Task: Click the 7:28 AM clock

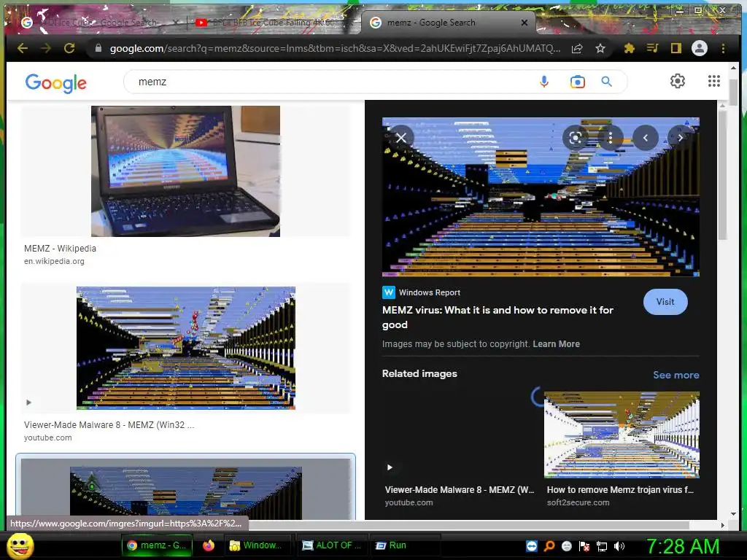Action: (x=682, y=546)
